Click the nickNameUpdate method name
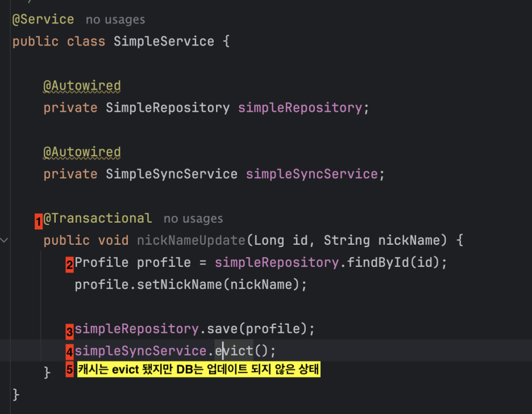Screen dimensions: 532x414 coord(191,240)
